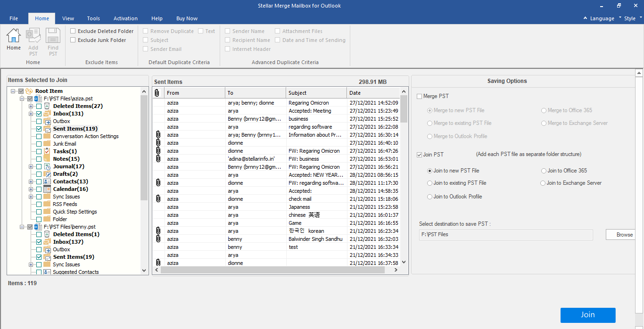The height and width of the screenshot is (329, 644).
Task: Check the Tasks(1) folder checkbox
Action: click(x=39, y=151)
